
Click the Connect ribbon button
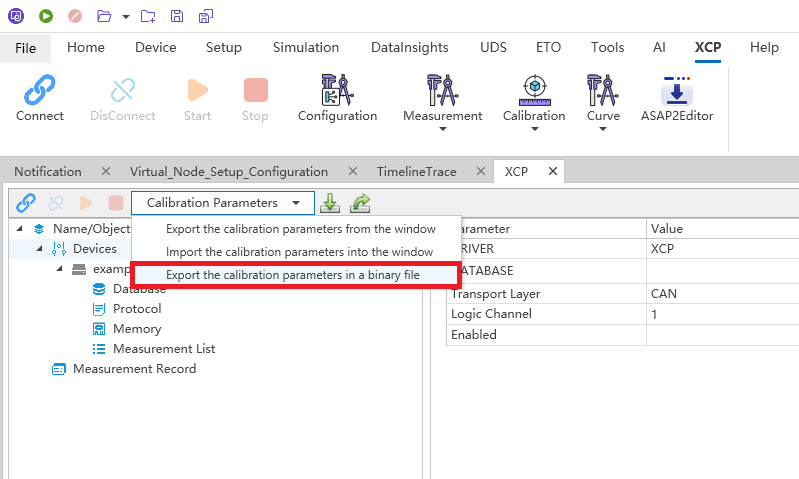click(40, 99)
